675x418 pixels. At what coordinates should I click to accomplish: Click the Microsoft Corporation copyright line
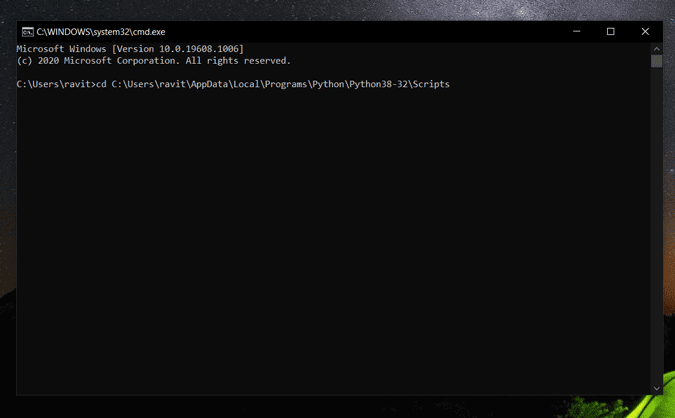tap(153, 61)
